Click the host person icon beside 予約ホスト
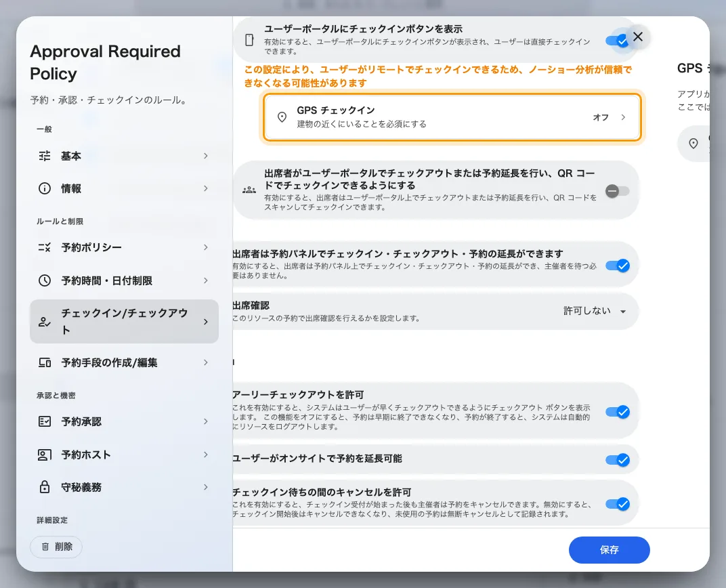The image size is (726, 588). [45, 455]
